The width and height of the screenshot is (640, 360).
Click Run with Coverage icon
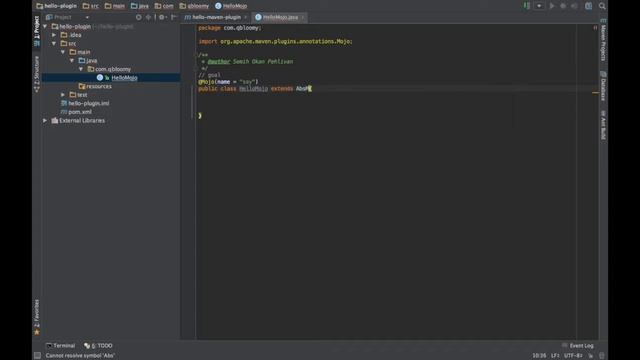coord(574,6)
